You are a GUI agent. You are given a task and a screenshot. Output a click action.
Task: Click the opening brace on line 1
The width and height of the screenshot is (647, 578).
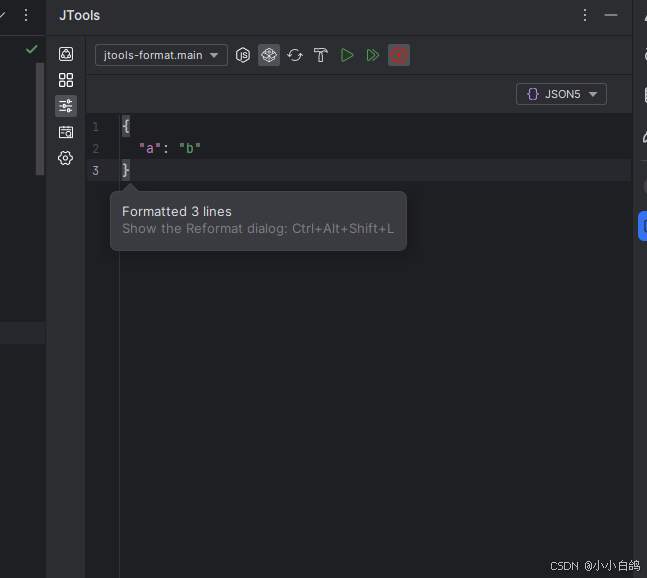(126, 126)
